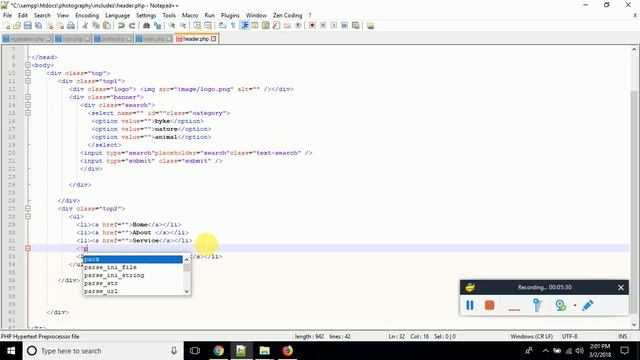The height and width of the screenshot is (360, 640).
Task: Click Windows (CR LF) in status bar
Action: [x=531, y=336]
